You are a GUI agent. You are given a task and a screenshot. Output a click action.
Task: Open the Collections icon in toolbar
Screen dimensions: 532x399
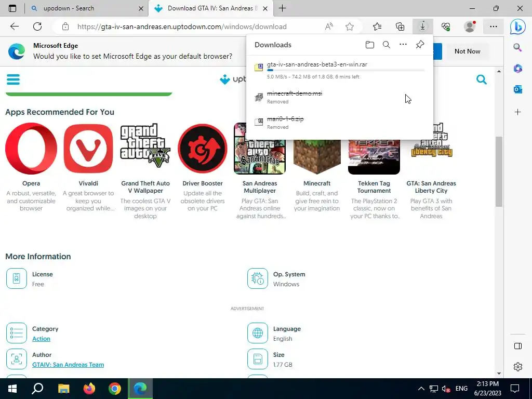400,26
